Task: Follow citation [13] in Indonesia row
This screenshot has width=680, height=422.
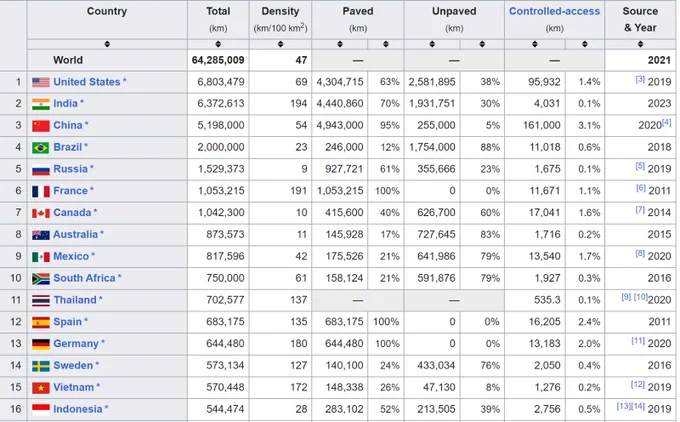Action: click(x=624, y=406)
